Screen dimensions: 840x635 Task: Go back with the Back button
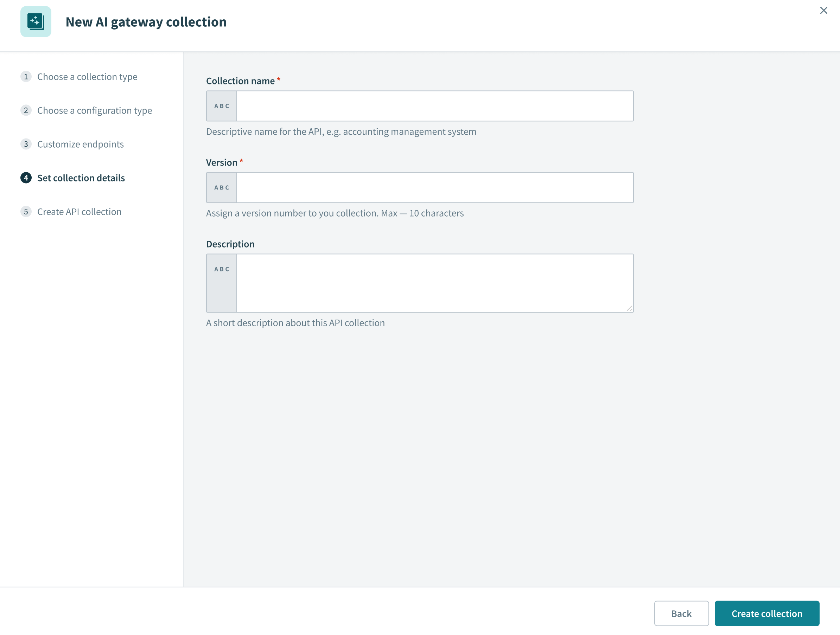[681, 613]
